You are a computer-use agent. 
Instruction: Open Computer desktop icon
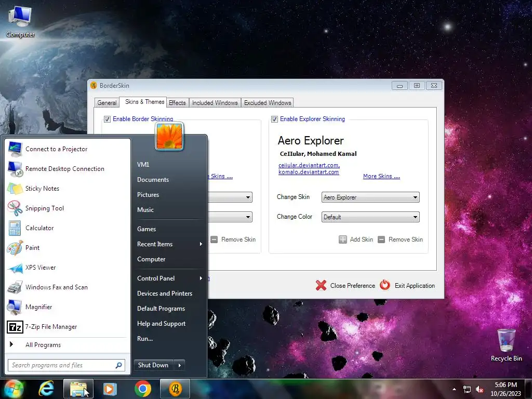click(20, 22)
